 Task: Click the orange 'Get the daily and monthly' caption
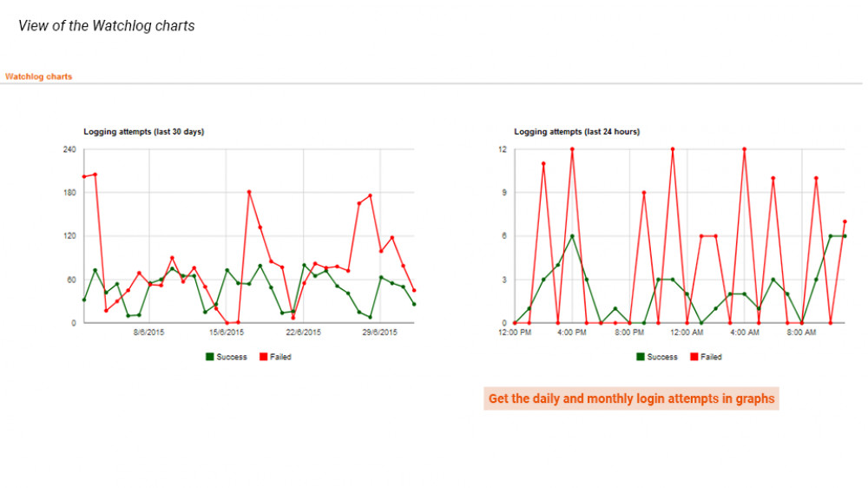click(x=631, y=399)
